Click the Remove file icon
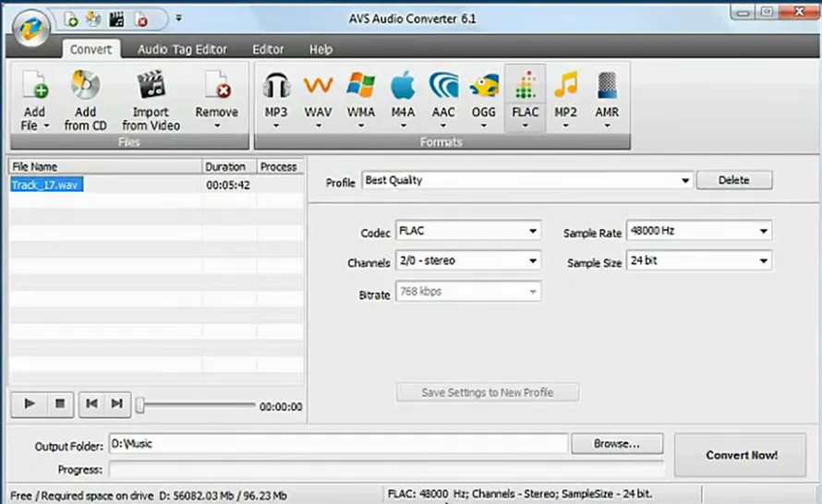822x504 pixels. pos(216,87)
